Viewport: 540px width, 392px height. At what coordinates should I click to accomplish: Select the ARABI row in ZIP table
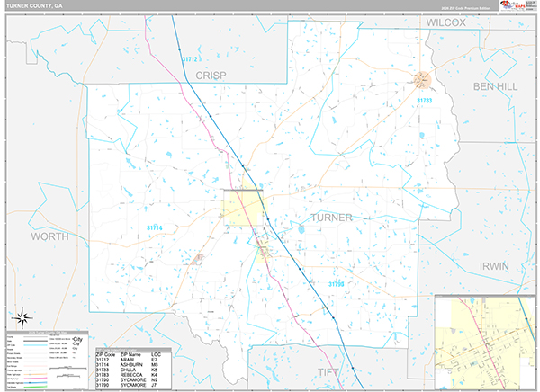133,360
